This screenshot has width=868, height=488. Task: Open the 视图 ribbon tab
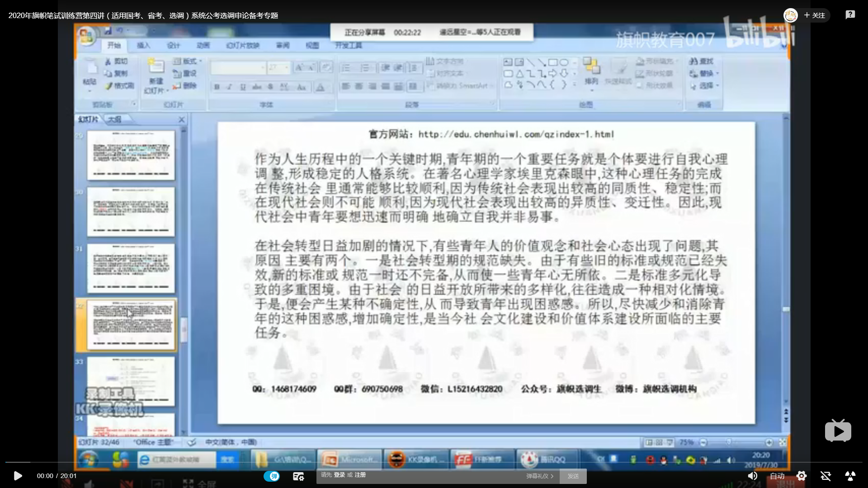pos(312,45)
